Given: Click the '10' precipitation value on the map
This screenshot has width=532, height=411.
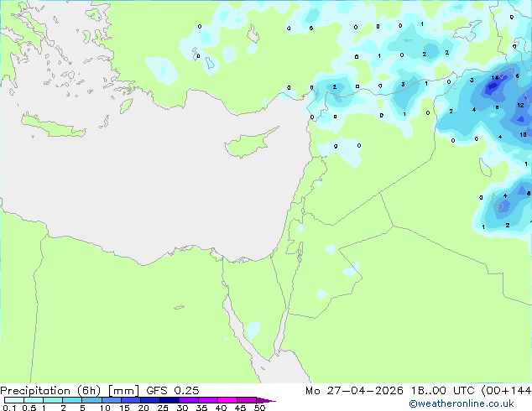Looking at the screenshot, I should [x=523, y=135].
